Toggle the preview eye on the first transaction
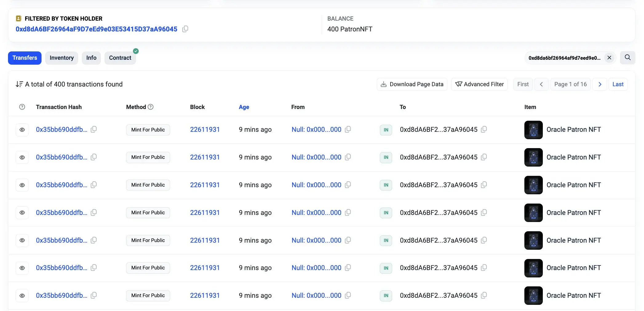 (x=22, y=130)
